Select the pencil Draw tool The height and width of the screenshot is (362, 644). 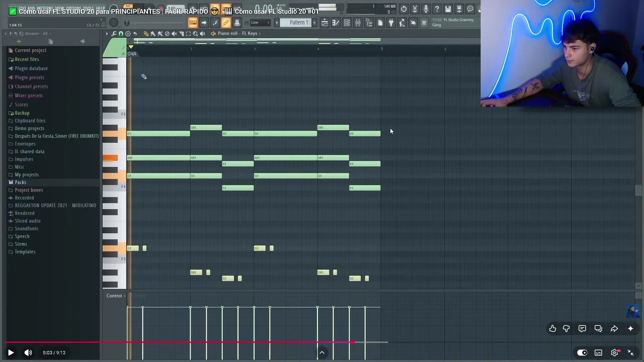pyautogui.click(x=146, y=34)
